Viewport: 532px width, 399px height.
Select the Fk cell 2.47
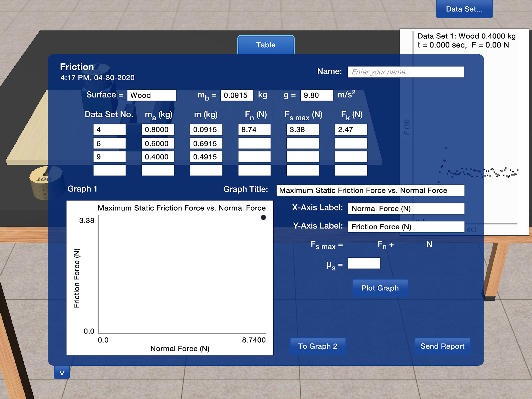pyautogui.click(x=351, y=130)
